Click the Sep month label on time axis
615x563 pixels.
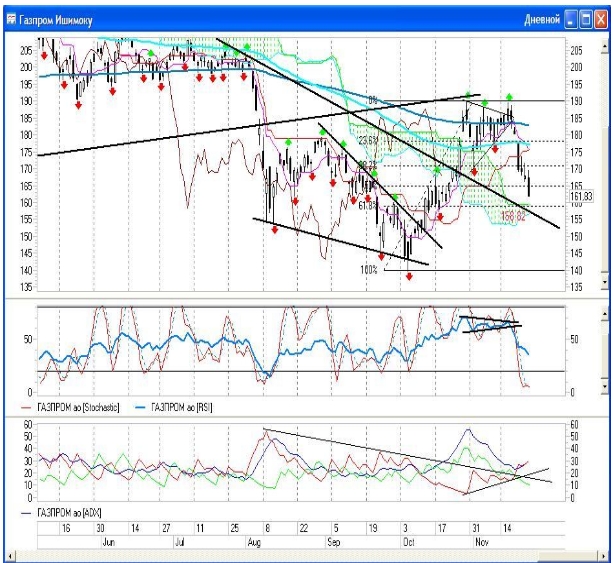tap(333, 542)
